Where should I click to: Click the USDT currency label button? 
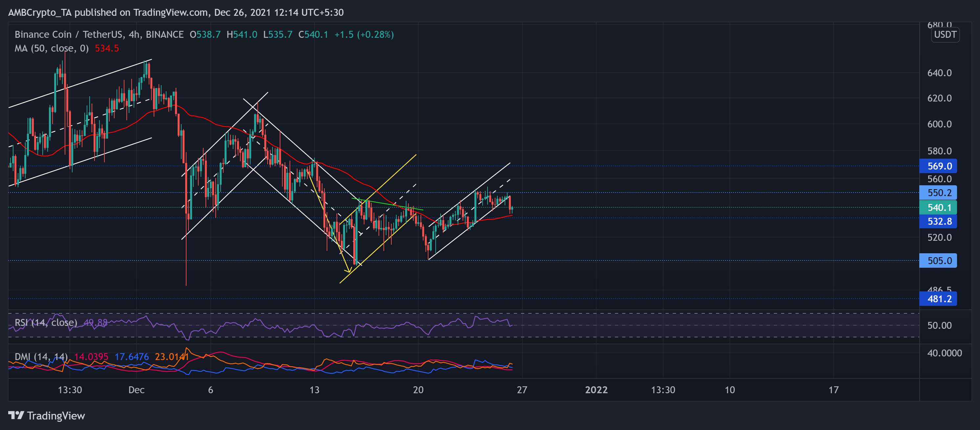[945, 34]
